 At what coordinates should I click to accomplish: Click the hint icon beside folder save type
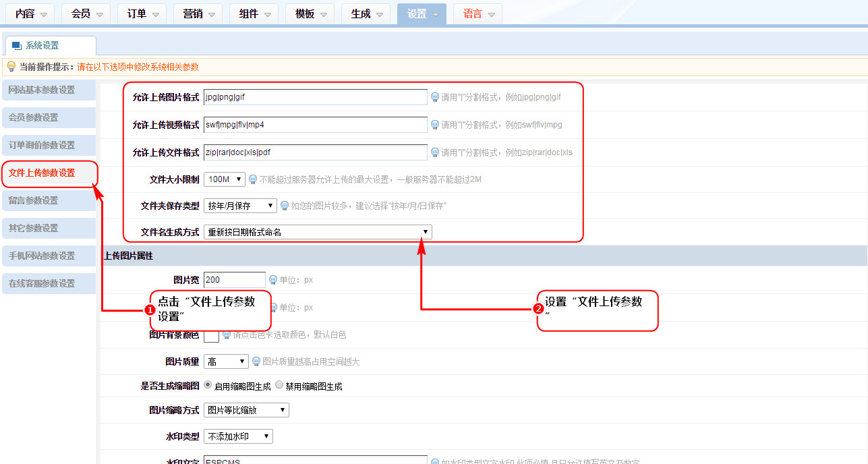point(285,206)
